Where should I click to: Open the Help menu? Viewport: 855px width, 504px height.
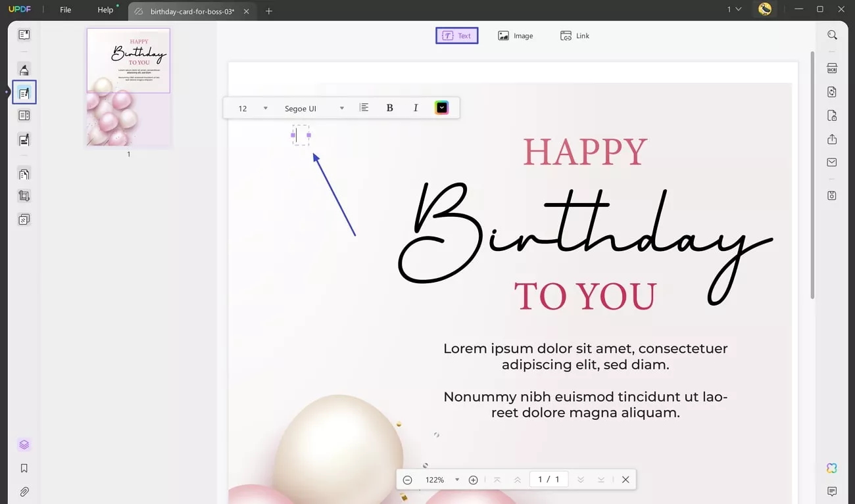point(105,10)
